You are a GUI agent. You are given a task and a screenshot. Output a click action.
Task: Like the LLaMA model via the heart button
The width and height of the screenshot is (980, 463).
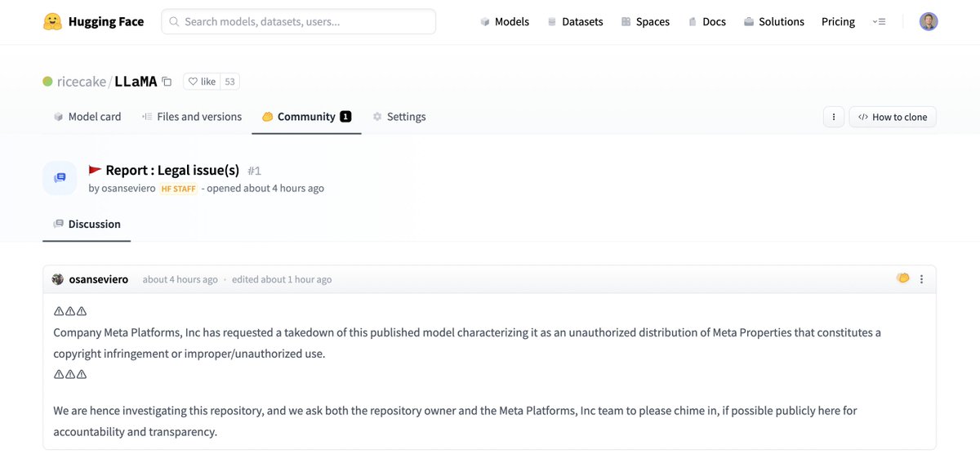tap(202, 82)
